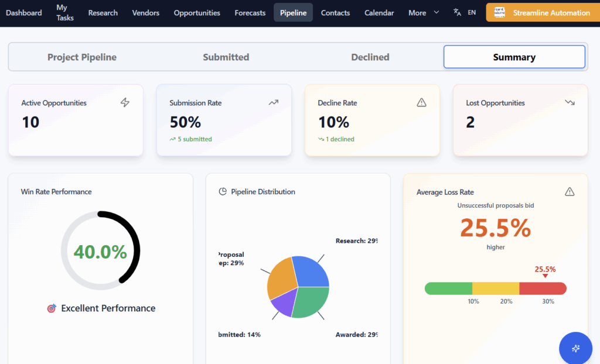Click the warning triangle in Decline Rate card

tap(421, 102)
